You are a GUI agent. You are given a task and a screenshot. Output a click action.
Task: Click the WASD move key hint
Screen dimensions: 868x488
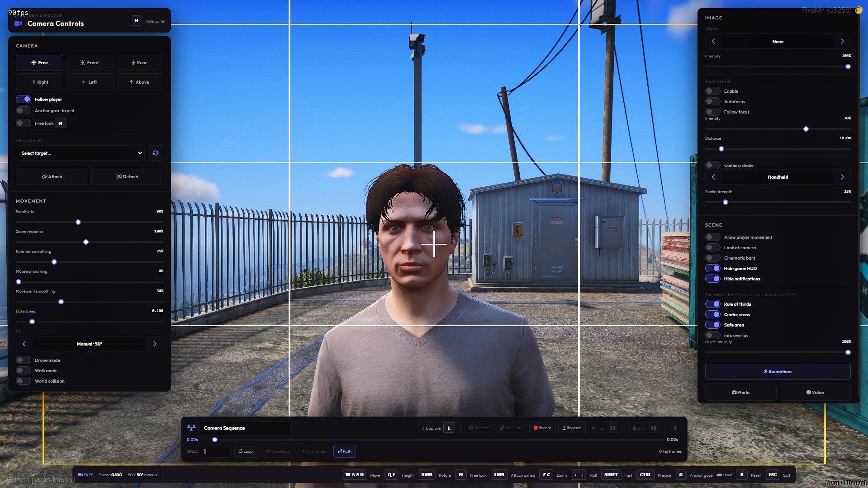355,475
